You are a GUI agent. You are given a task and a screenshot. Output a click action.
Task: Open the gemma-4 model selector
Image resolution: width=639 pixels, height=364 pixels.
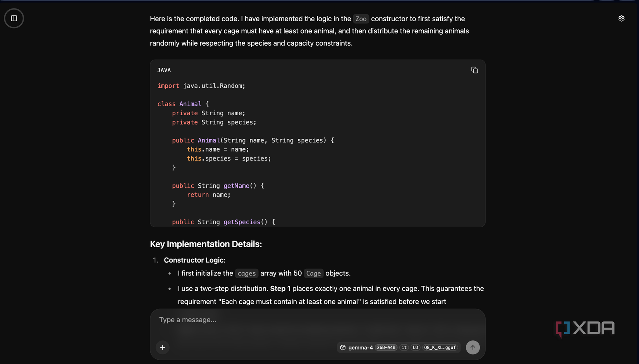point(360,347)
